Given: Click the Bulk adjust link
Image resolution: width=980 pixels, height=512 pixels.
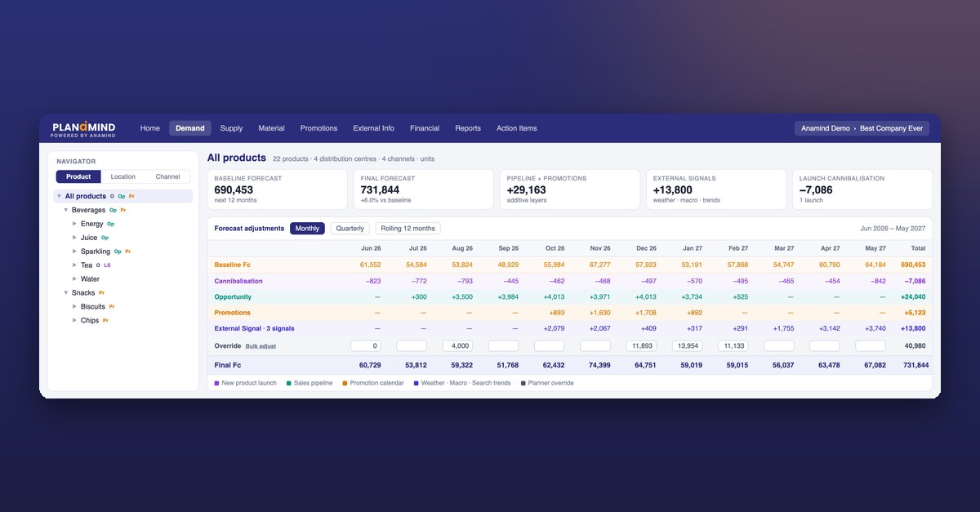Looking at the screenshot, I should click(261, 346).
